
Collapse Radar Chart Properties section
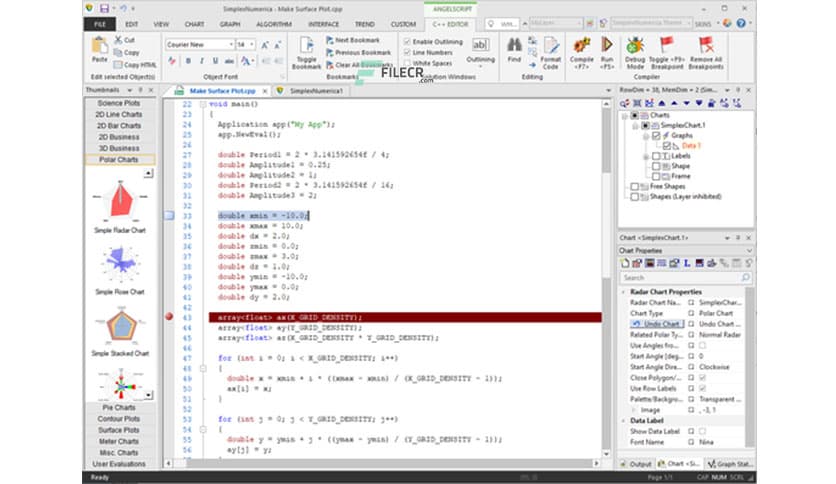click(x=623, y=292)
